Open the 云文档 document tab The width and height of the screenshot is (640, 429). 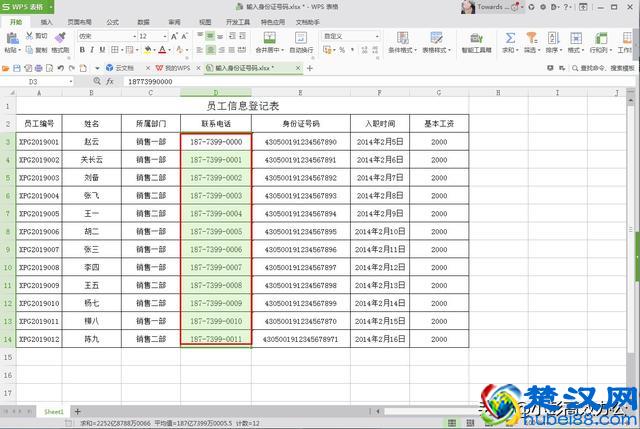tap(124, 68)
